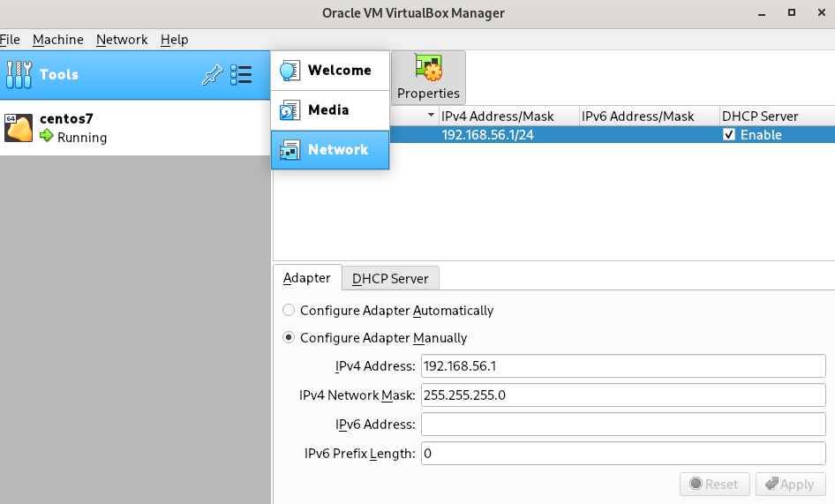835x504 pixels.
Task: Select Configure Adapter Manually radio
Action: (289, 337)
